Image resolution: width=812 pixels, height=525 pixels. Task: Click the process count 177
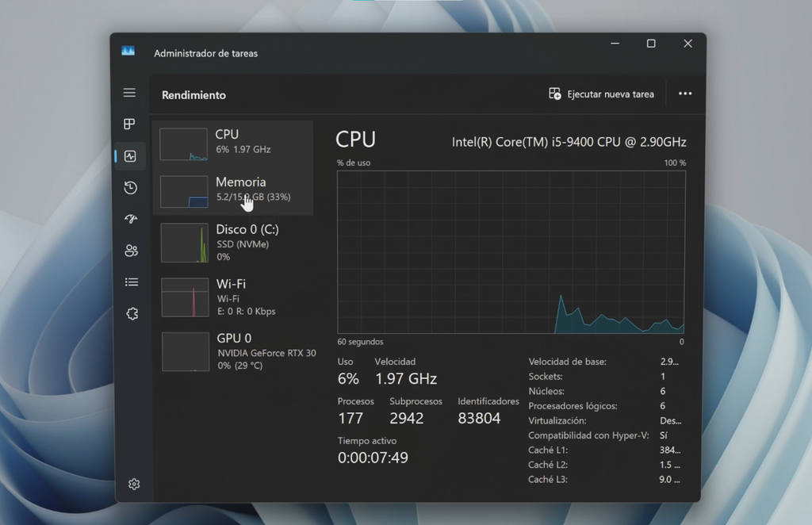point(350,419)
